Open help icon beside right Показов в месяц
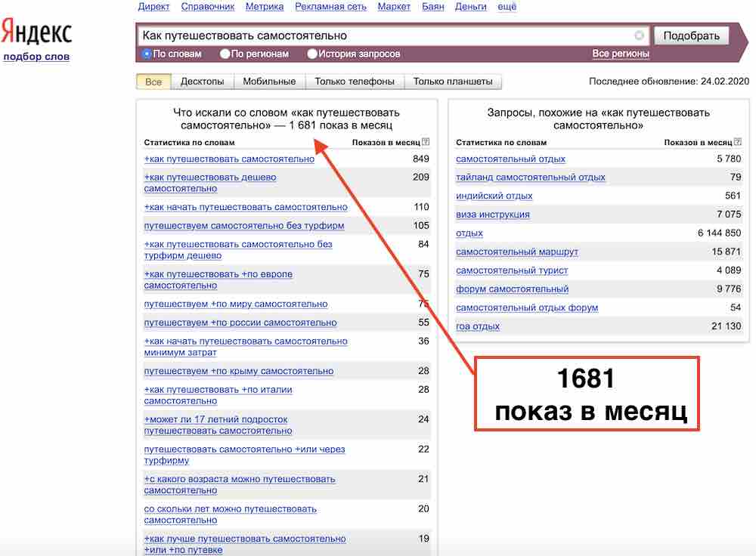The image size is (756, 556). tap(738, 142)
